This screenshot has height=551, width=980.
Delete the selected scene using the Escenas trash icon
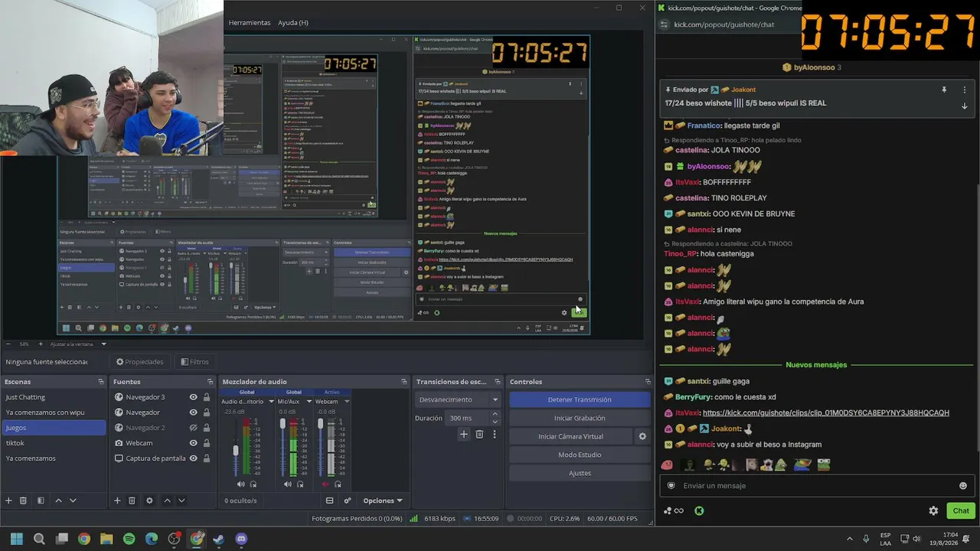(23, 500)
